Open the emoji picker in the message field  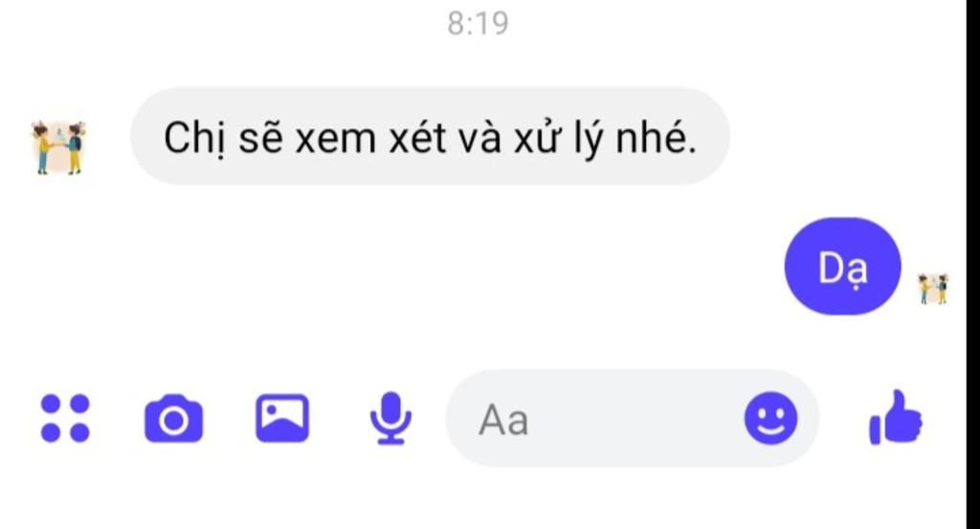click(x=770, y=418)
